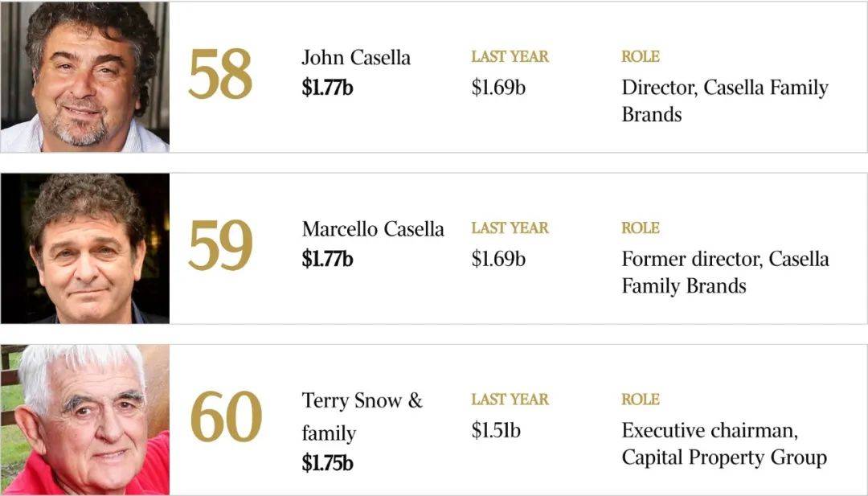The width and height of the screenshot is (868, 496).
Task: Click the ROLE label in John Casella's row
Action: click(641, 56)
